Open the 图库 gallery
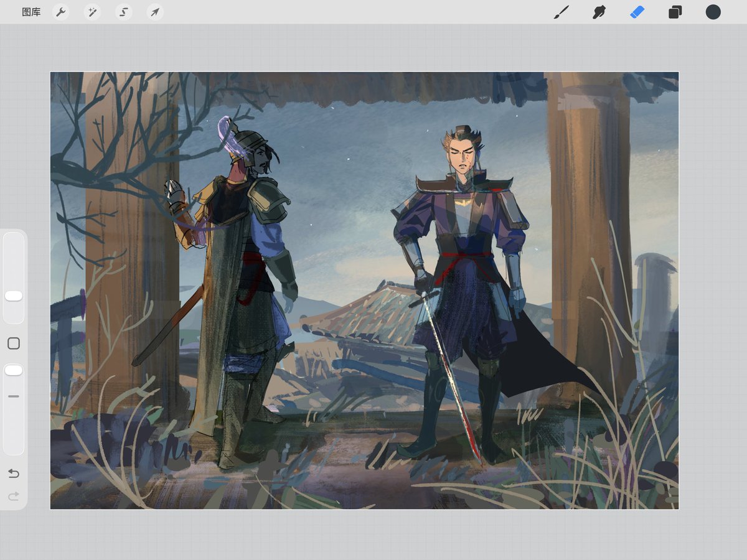747x560 pixels. click(31, 12)
